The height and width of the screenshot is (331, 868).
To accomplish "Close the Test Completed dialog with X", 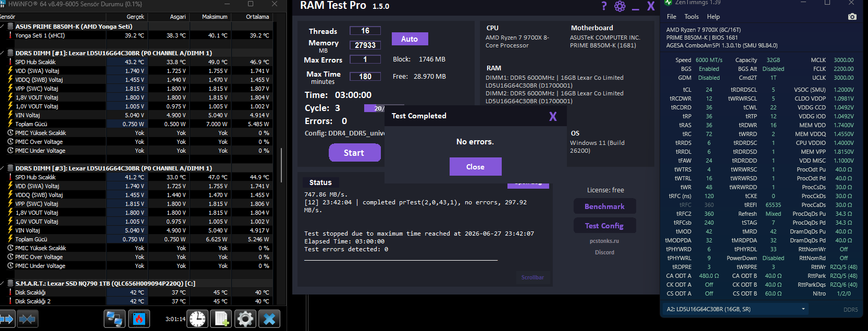I will 553,116.
